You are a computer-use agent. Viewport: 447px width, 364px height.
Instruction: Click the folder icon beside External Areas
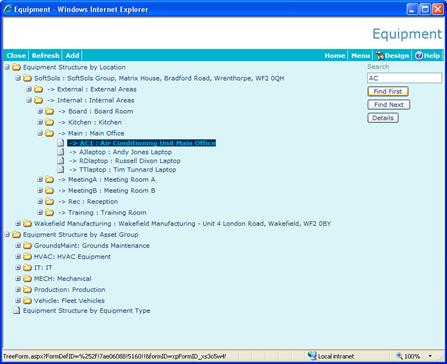coord(39,89)
